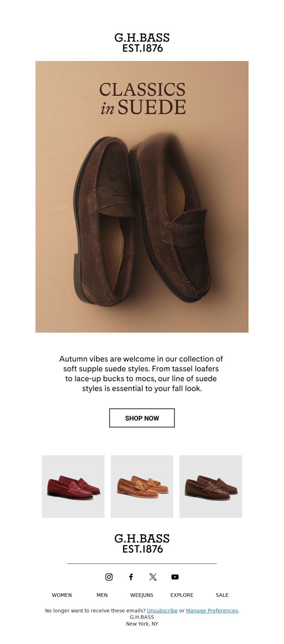The height and width of the screenshot is (644, 284).
Task: View the tan tassel loafer thumbnail
Action: [x=142, y=487]
